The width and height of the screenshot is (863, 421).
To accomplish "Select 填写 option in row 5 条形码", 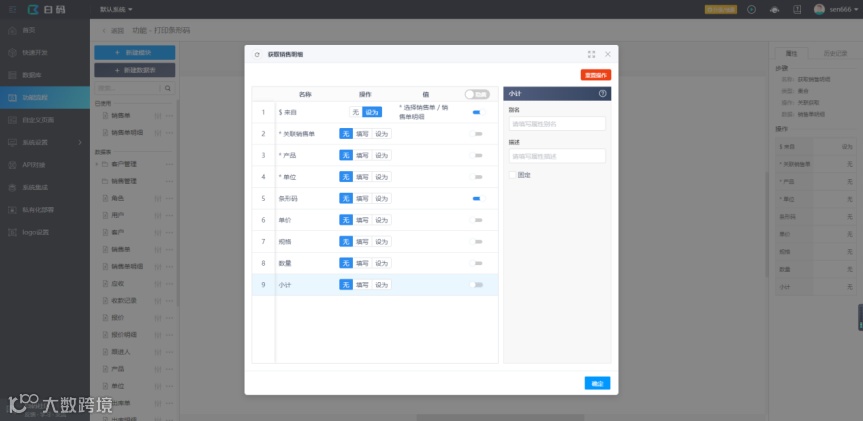I will [x=362, y=199].
